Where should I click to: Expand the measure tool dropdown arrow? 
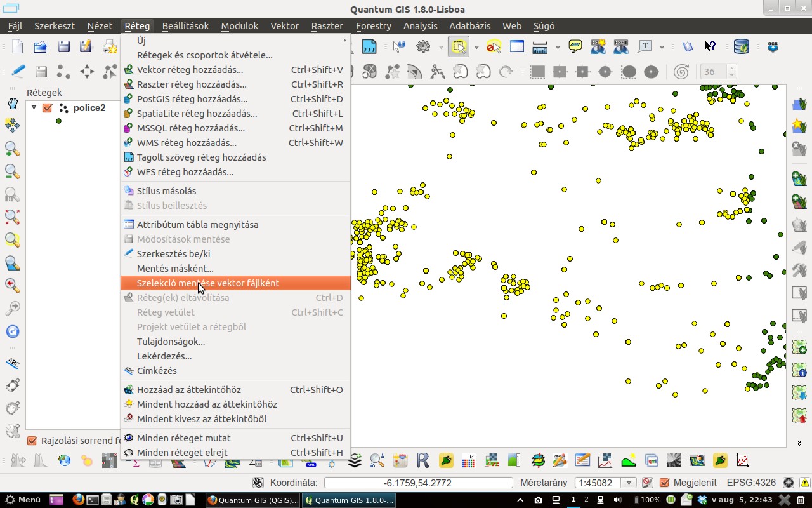coord(557,47)
